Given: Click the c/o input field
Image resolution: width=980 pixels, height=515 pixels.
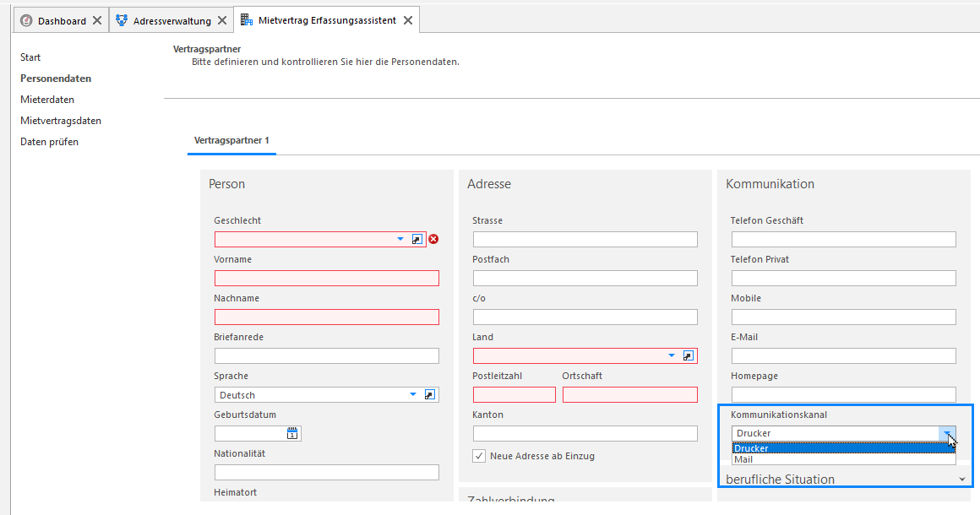Looking at the screenshot, I should click(x=585, y=317).
